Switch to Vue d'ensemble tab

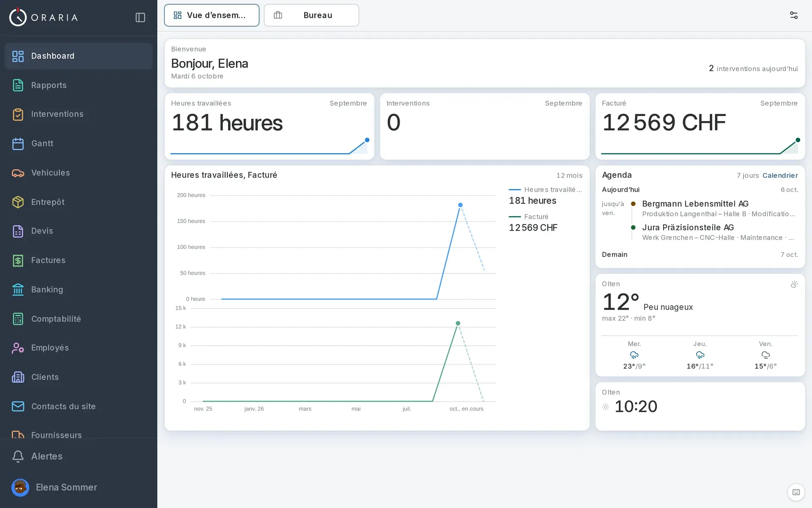pos(211,15)
